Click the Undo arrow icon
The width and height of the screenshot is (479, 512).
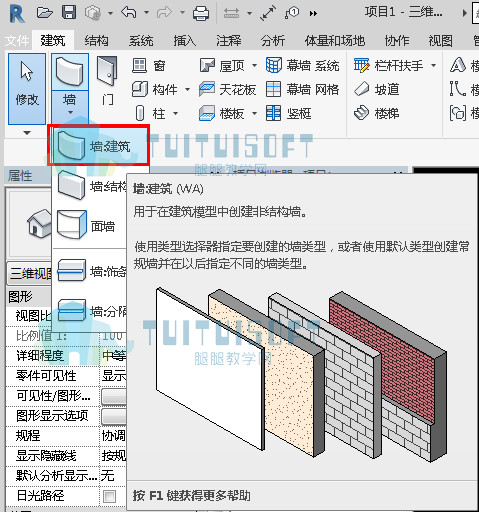(x=128, y=13)
